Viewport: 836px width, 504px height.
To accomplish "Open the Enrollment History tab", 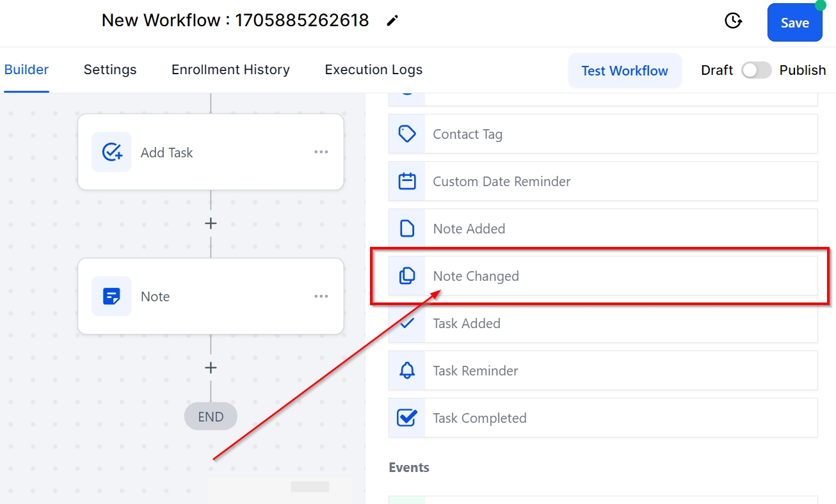I will point(230,70).
